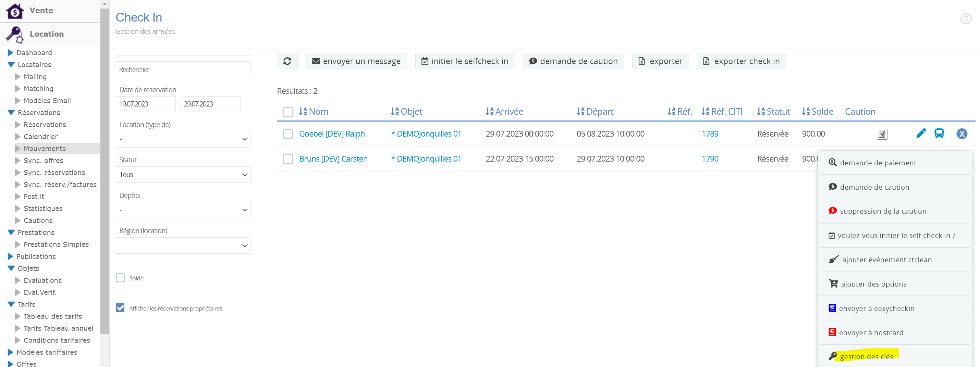Viewport: 980px width, 367px height.
Task: Choose demande de paiement from context menu
Action: pyautogui.click(x=895, y=163)
